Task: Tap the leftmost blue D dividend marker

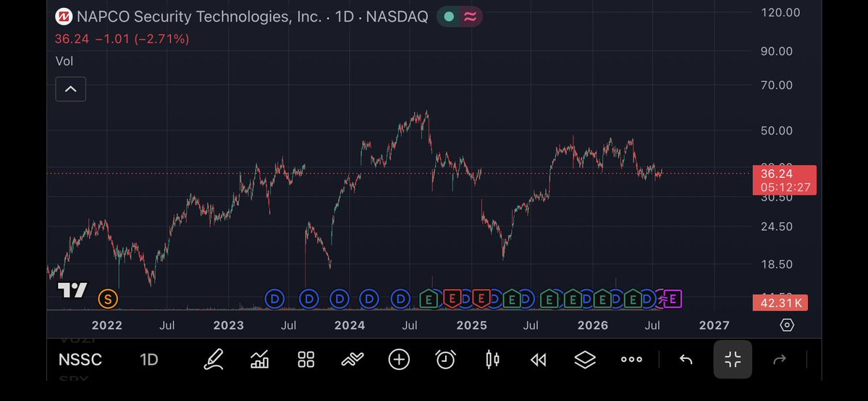Action: [x=274, y=299]
